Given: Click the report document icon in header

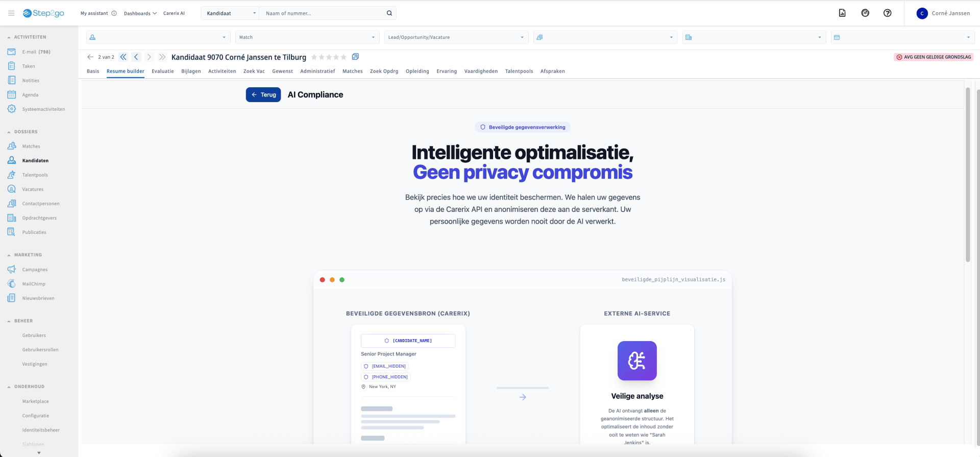Looking at the screenshot, I should tap(842, 13).
